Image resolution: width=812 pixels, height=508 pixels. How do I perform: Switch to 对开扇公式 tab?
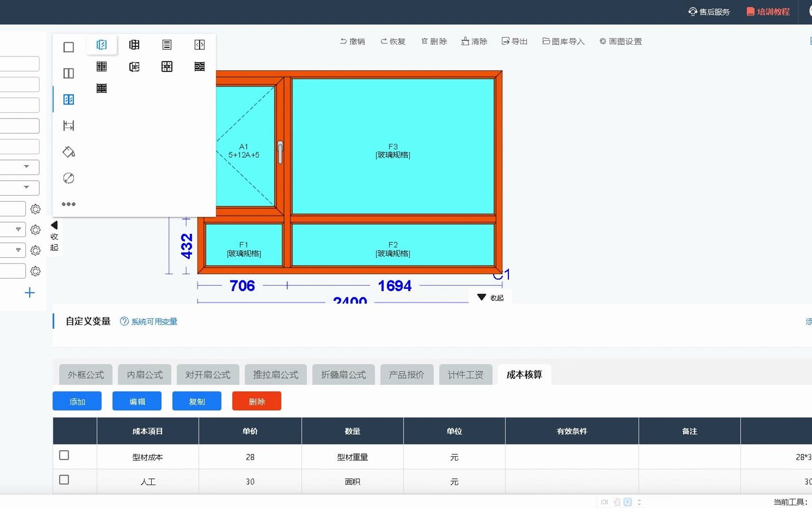208,375
